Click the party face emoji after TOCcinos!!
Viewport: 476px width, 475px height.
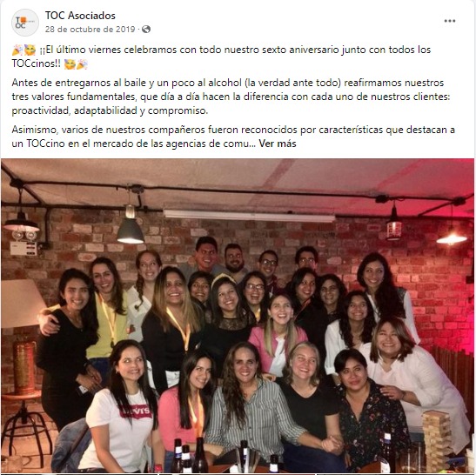coord(70,64)
